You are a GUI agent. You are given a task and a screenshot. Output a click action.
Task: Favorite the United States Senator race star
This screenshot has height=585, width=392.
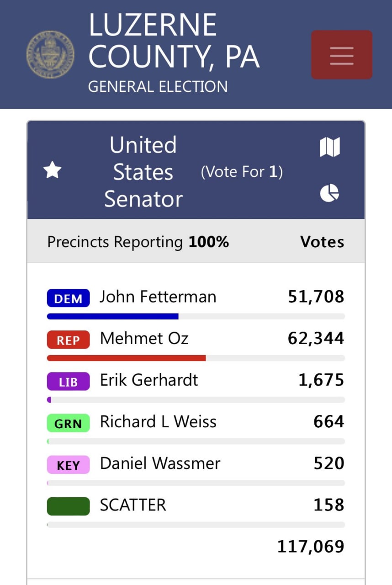(x=52, y=171)
